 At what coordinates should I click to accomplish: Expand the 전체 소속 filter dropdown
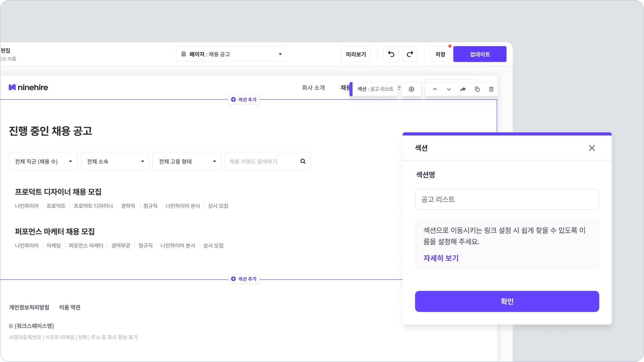pos(115,161)
